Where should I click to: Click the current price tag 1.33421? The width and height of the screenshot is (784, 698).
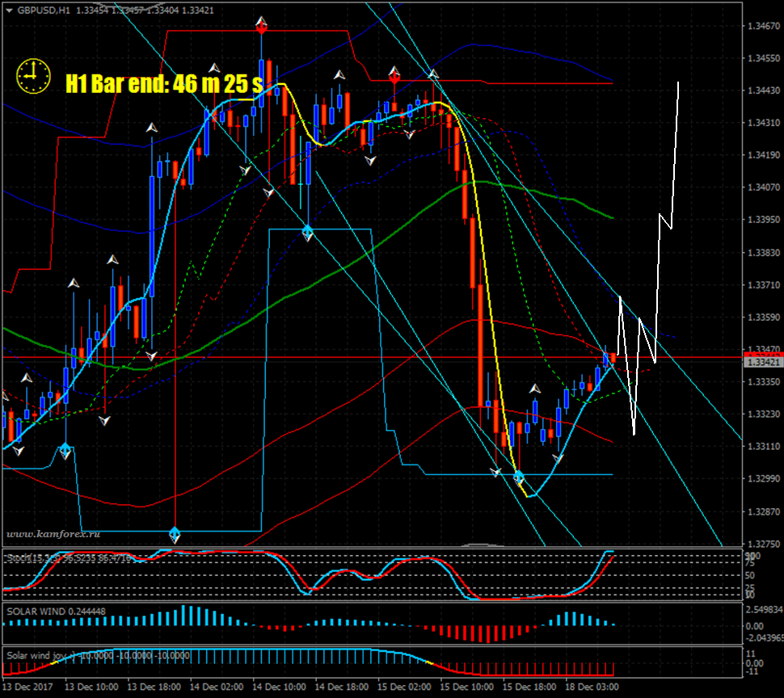tap(764, 362)
